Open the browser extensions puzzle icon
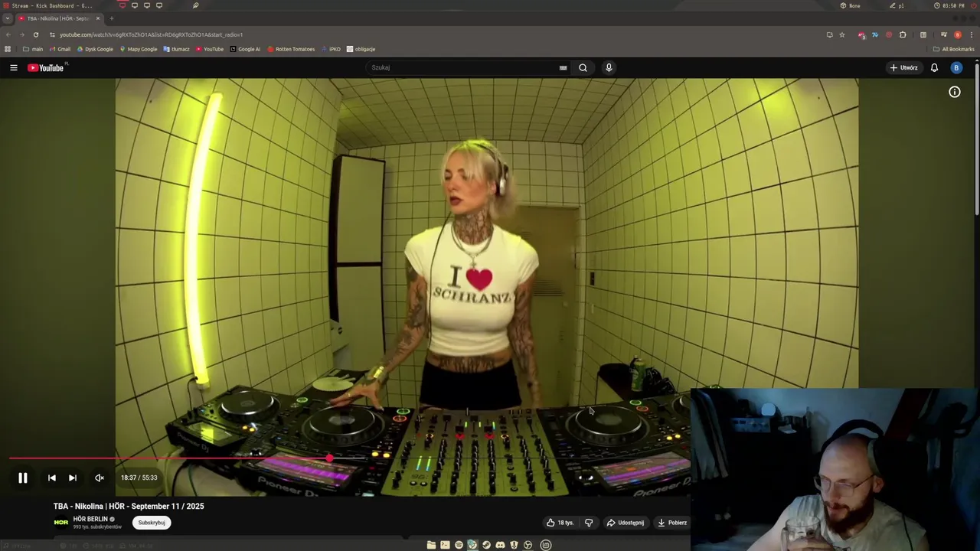The image size is (980, 551). (903, 34)
